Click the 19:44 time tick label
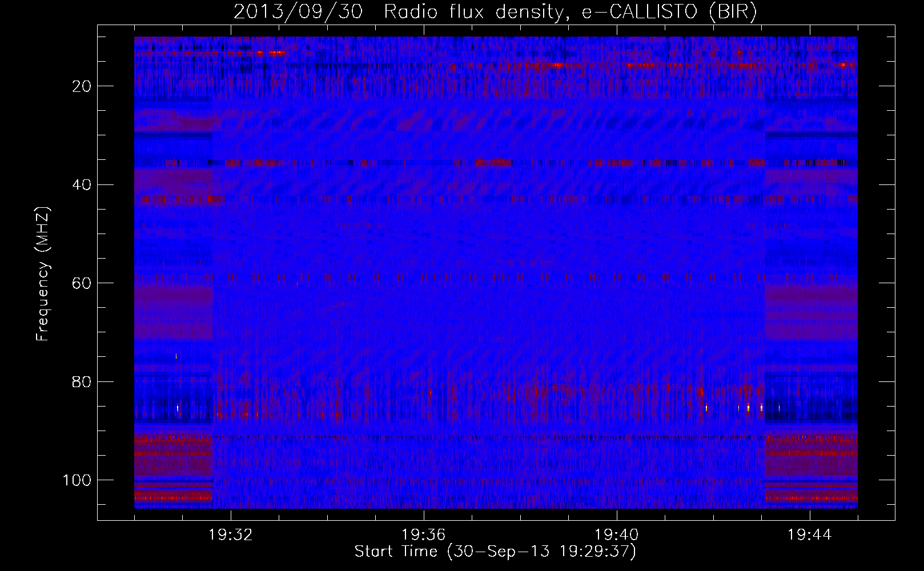Image resolution: width=924 pixels, height=571 pixels. click(810, 535)
